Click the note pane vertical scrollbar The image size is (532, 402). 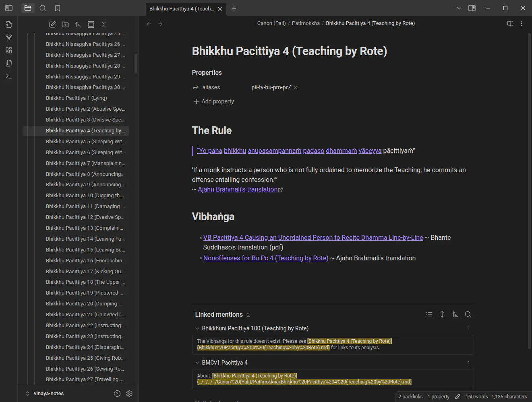[530, 191]
